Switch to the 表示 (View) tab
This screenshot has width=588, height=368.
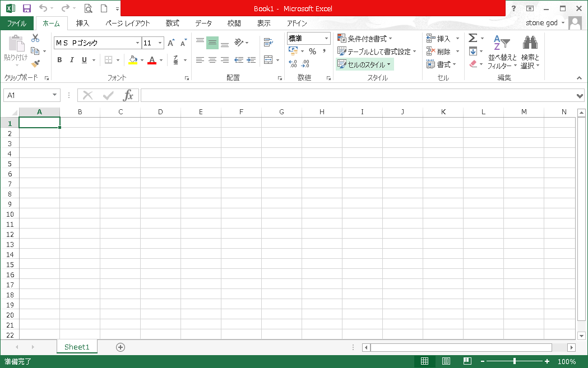click(263, 23)
